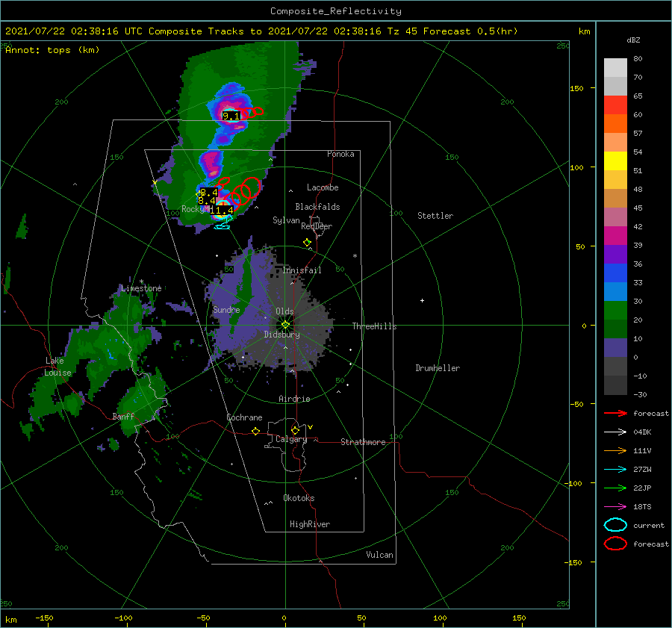Viewport: 672px width, 628px height.
Task: Click the Calgary city label
Action: [291, 439]
